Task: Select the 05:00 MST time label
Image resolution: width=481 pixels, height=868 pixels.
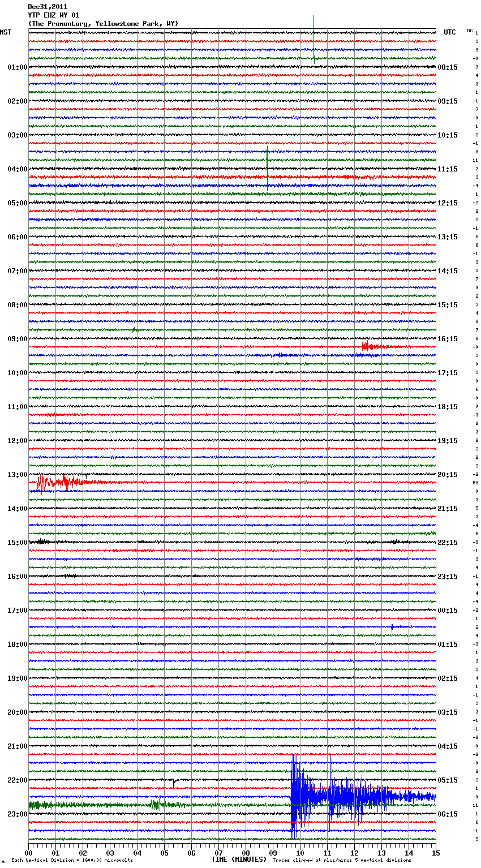Action: pos(18,203)
